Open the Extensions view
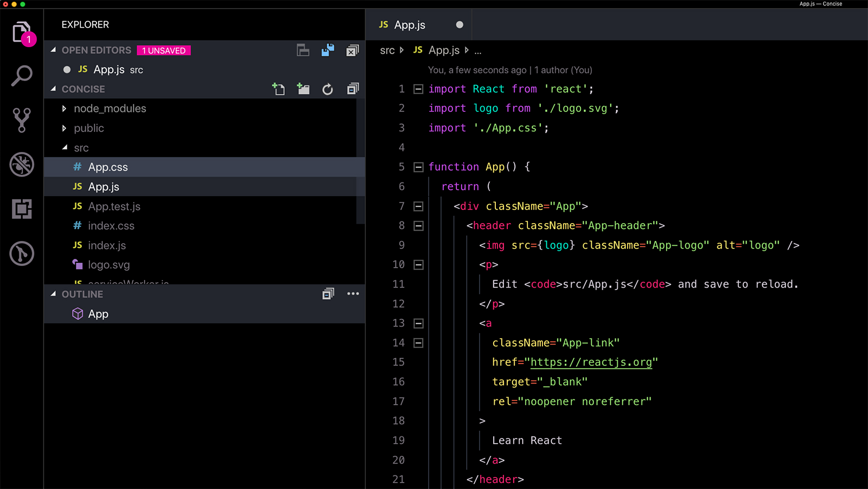The image size is (868, 489). click(x=22, y=209)
